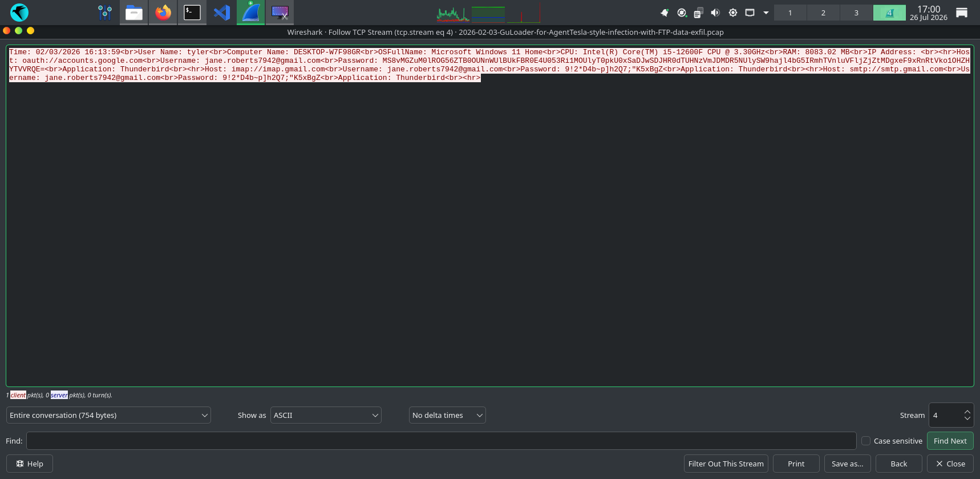Image resolution: width=980 pixels, height=479 pixels.
Task: Click the Stream number field
Action: [x=945, y=415]
